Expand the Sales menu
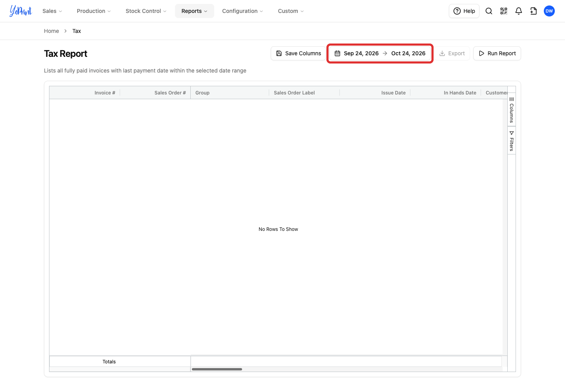The width and height of the screenshot is (565, 392). tap(52, 11)
